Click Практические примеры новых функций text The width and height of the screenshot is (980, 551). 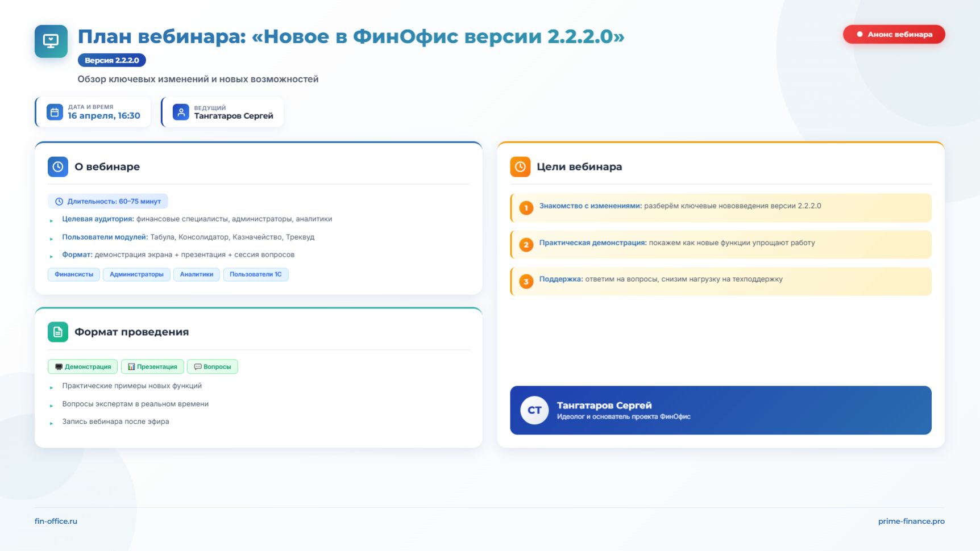tap(132, 386)
